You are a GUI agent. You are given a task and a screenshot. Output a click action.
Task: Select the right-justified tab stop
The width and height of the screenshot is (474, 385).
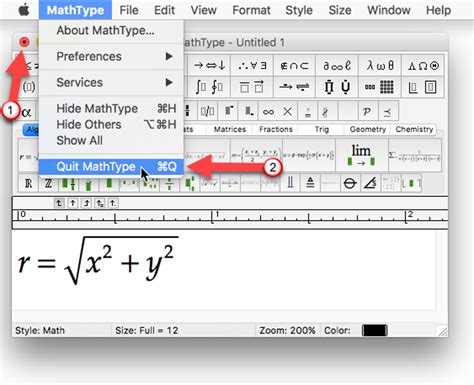(x=86, y=203)
